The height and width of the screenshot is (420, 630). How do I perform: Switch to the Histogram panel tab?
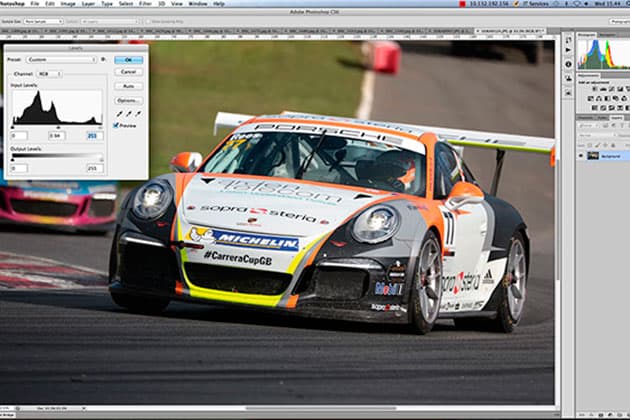586,35
